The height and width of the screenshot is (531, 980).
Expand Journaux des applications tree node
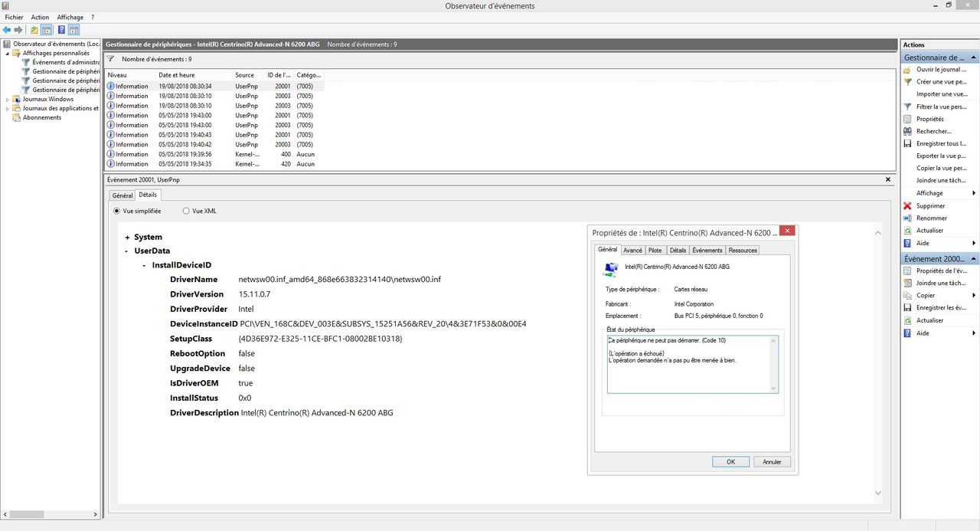[x=8, y=108]
